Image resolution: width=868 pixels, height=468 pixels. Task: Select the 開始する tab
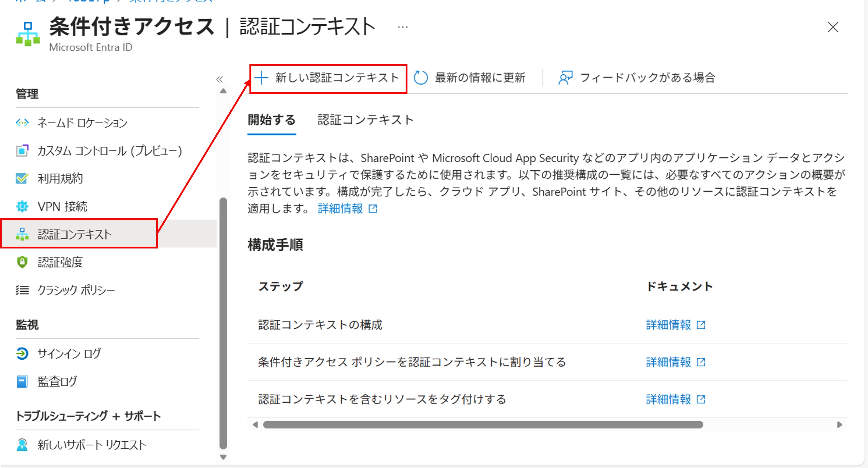[x=272, y=120]
